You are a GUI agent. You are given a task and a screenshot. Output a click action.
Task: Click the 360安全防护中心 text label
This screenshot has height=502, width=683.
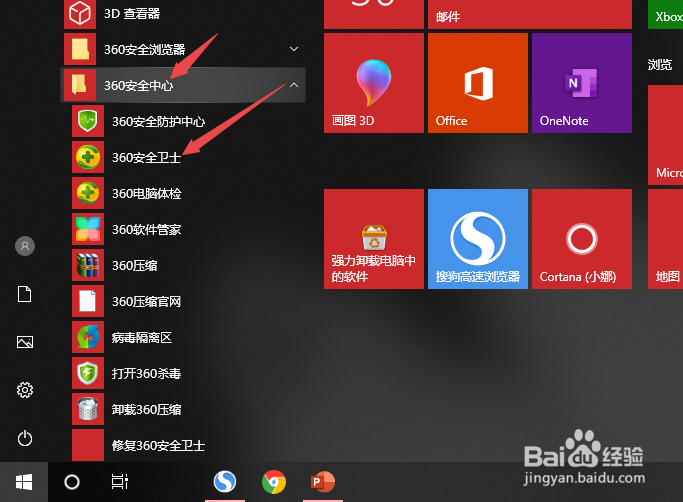pos(159,122)
